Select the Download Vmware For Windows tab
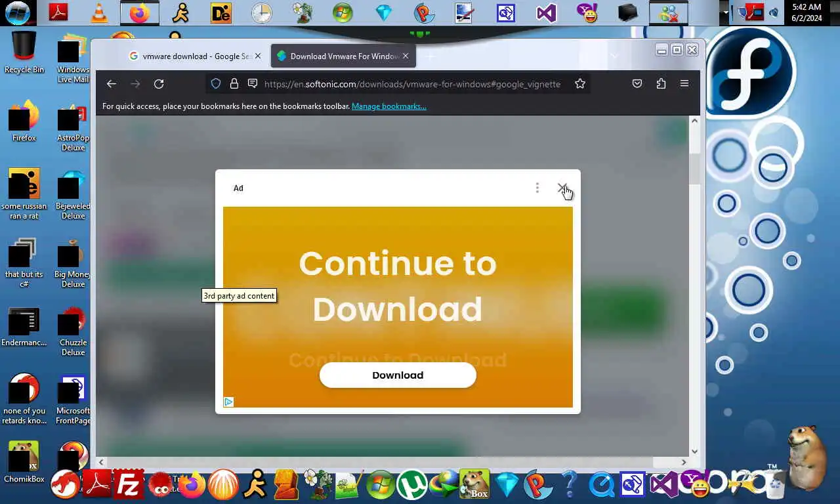 click(x=342, y=56)
